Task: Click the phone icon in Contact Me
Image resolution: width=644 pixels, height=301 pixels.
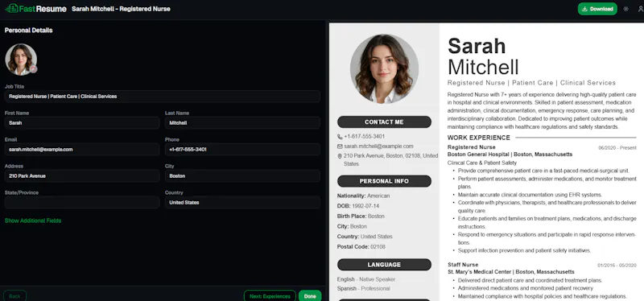Action: [340, 136]
